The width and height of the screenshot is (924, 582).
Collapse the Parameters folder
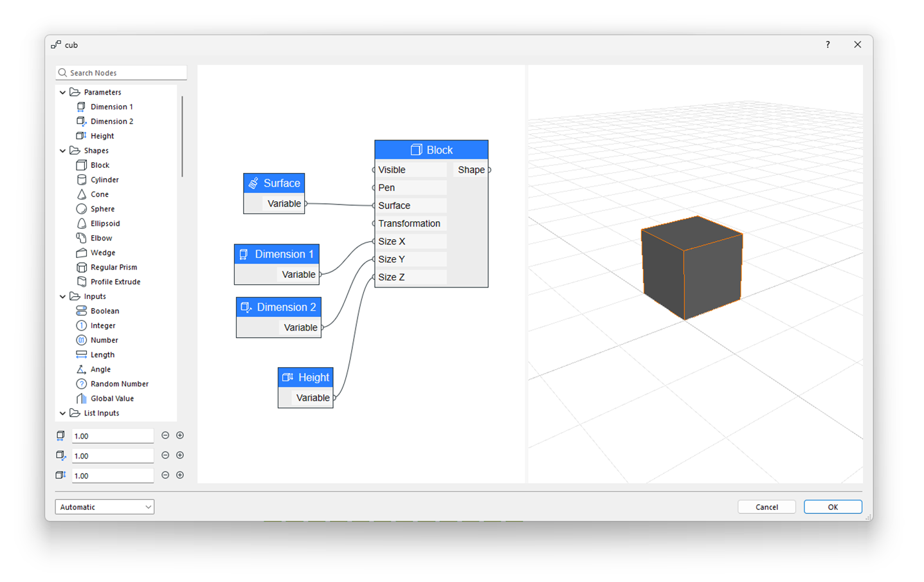tap(63, 92)
